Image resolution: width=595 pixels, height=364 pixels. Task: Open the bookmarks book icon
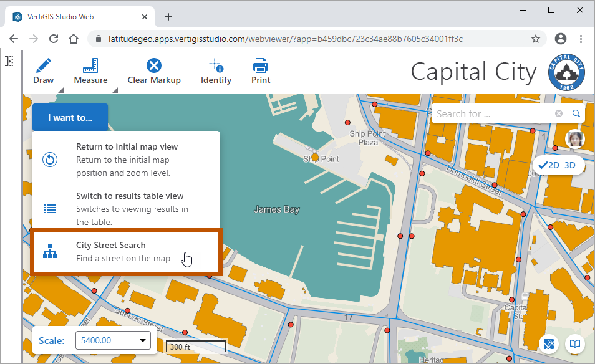pos(574,344)
